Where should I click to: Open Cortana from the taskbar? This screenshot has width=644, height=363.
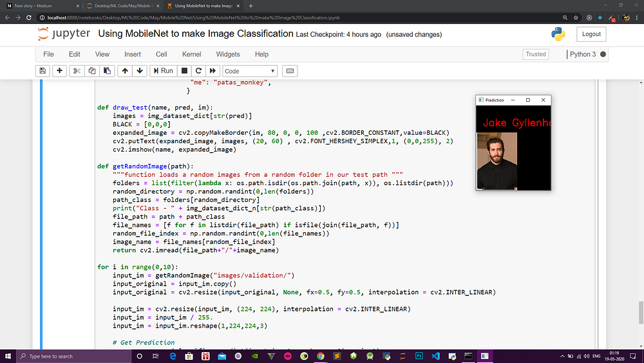click(x=139, y=356)
